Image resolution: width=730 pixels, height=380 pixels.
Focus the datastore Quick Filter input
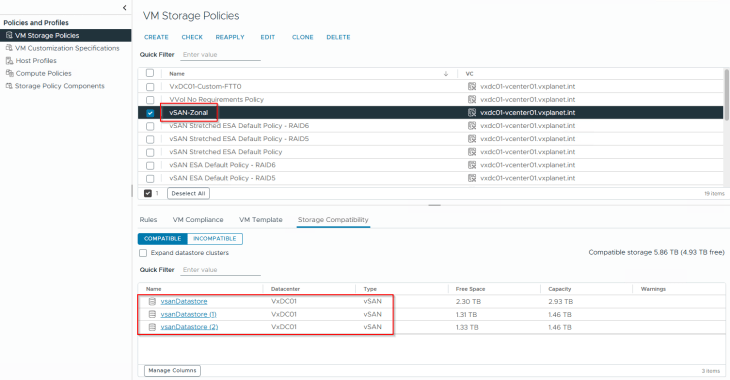[220, 270]
